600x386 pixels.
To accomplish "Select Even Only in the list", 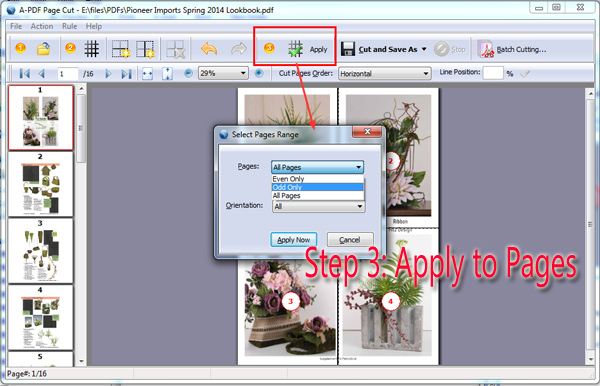I will (317, 179).
